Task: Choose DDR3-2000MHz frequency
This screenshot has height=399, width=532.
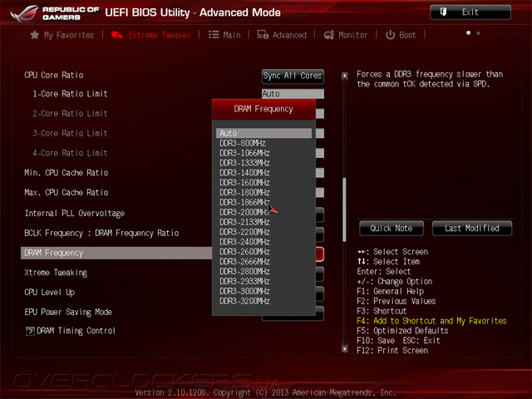Action: point(244,212)
